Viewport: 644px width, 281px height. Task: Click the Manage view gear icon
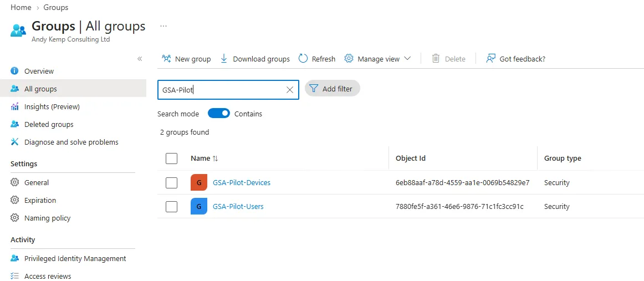click(349, 59)
